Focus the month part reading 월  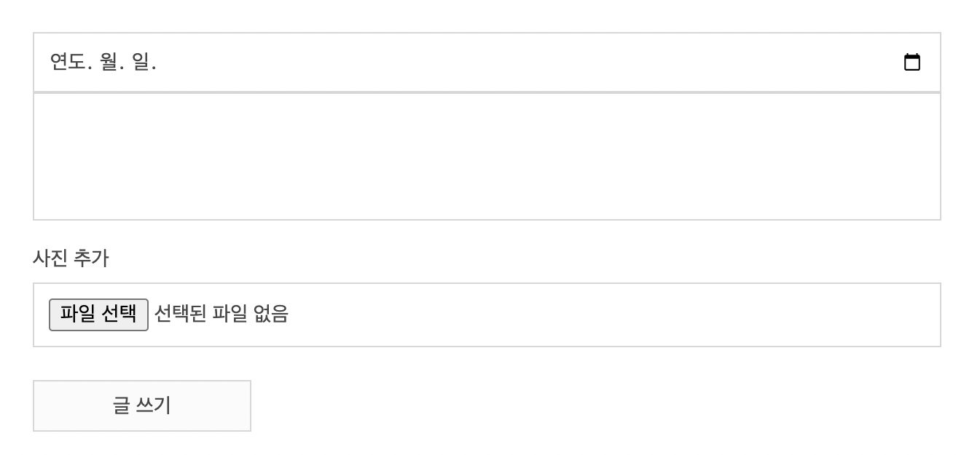coord(109,63)
